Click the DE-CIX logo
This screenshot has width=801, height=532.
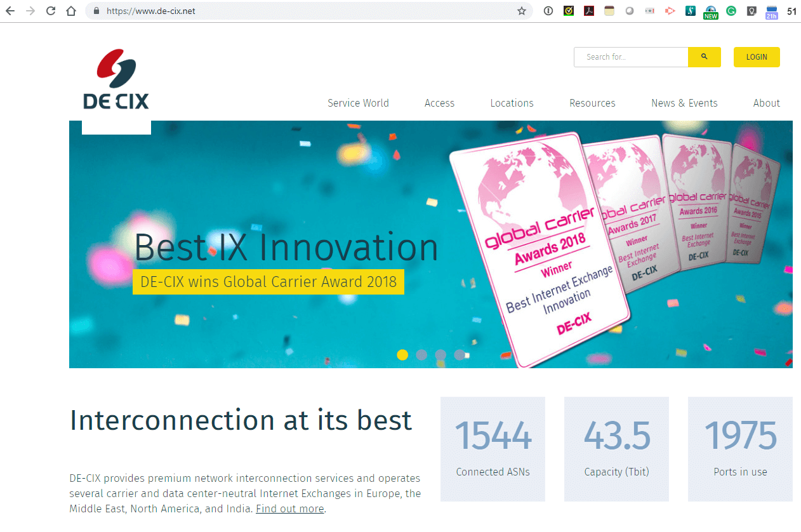click(116, 76)
